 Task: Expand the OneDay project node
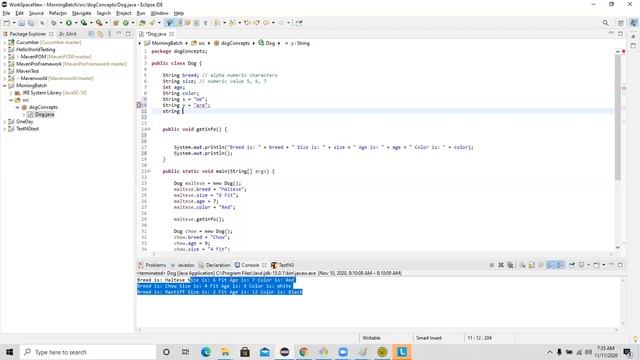[x=4, y=122]
